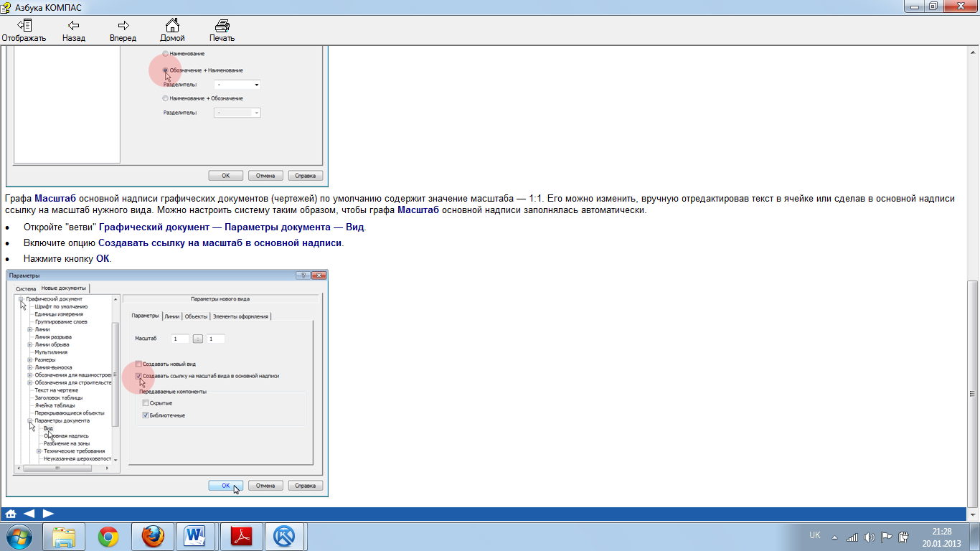Viewport: 980px width, 551px height.
Task: Expand the Технические требования tree node
Action: click(x=39, y=451)
